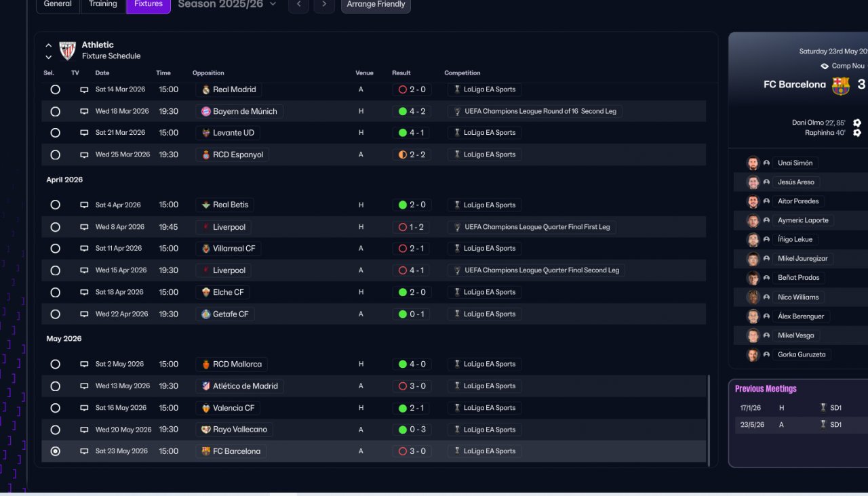
Task: Click Unai Simón's player portrait
Action: tap(753, 163)
